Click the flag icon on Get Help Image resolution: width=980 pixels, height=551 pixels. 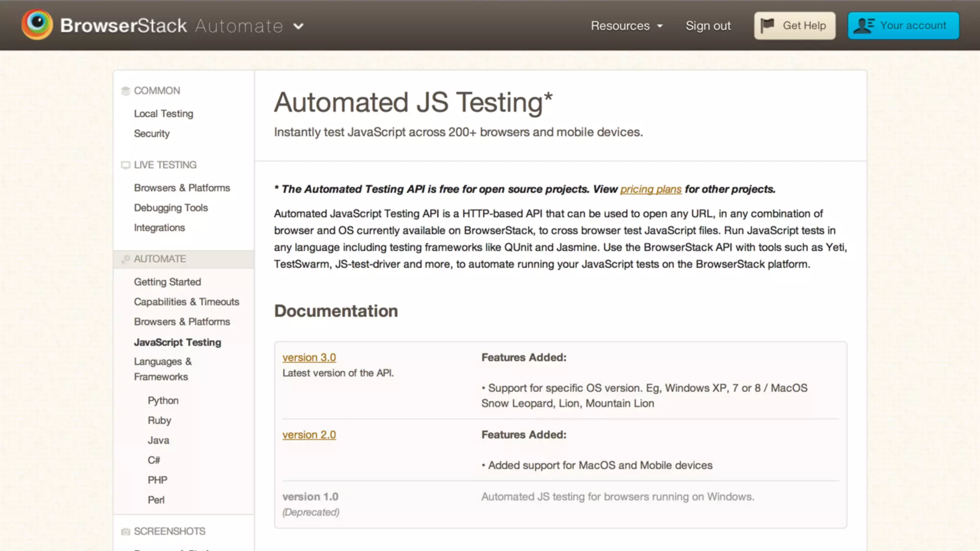[767, 25]
